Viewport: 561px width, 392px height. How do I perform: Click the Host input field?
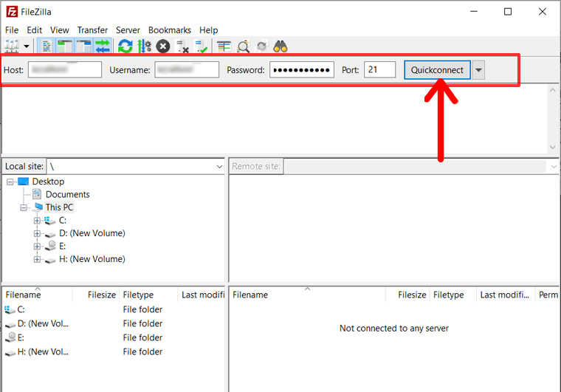(x=65, y=69)
